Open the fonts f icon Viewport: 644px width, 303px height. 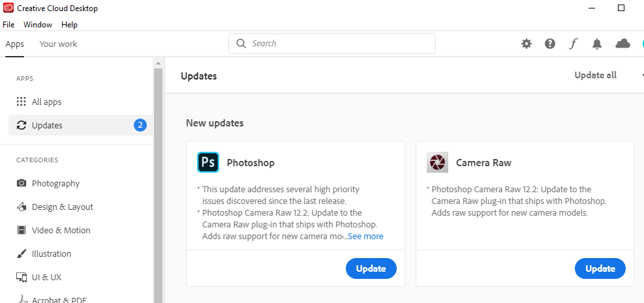[574, 44]
